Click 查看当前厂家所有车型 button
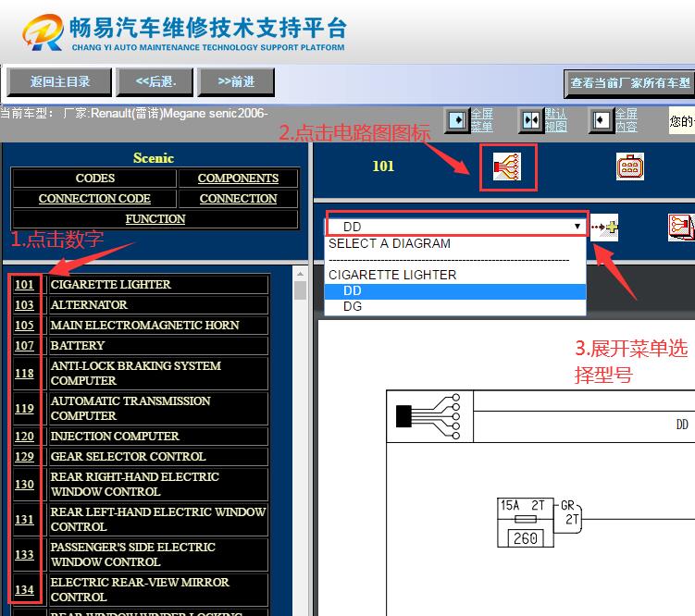The image size is (695, 616). 629,83
